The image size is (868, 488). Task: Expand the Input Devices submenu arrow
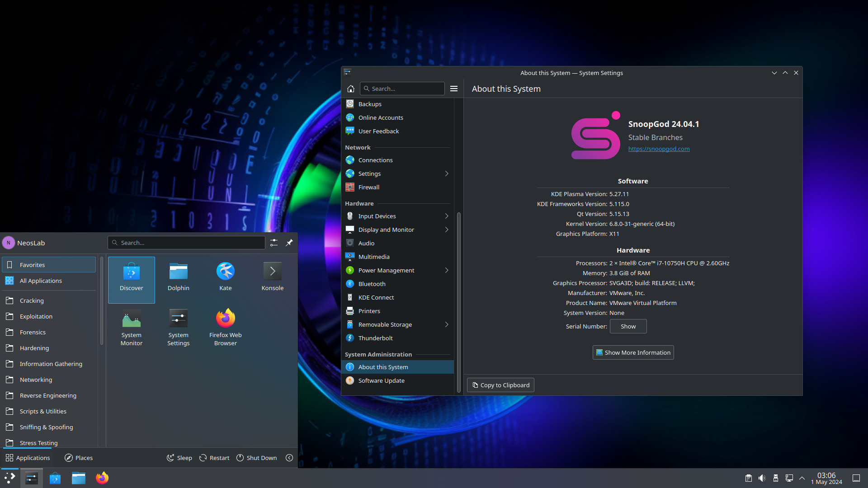pos(447,216)
